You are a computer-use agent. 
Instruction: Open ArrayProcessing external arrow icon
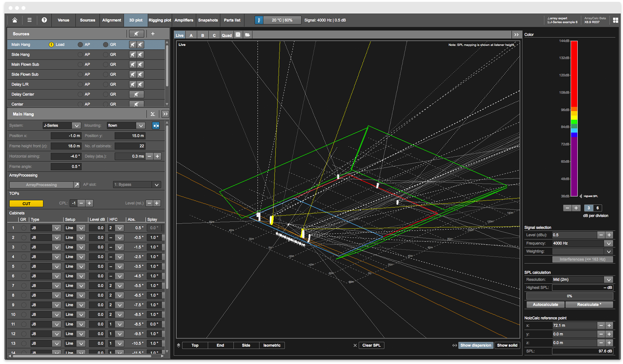pos(77,185)
